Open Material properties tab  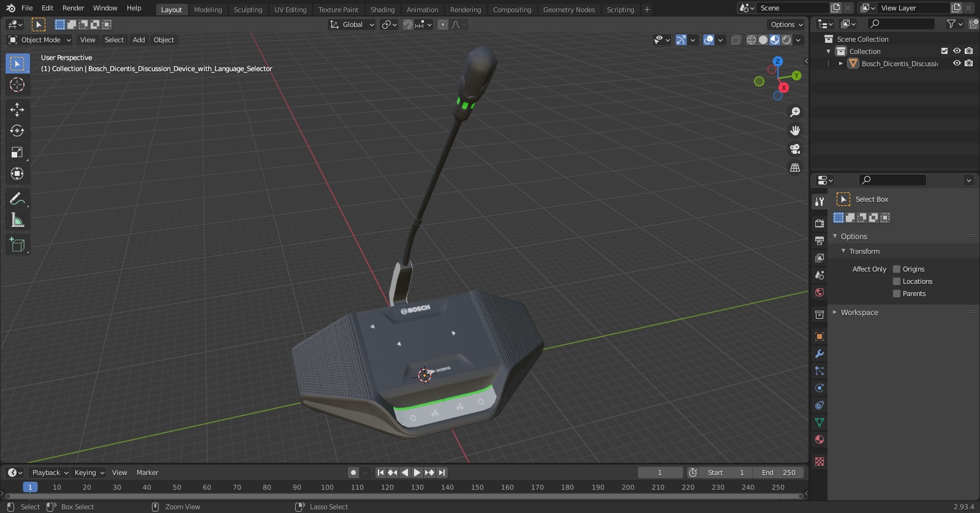(820, 439)
